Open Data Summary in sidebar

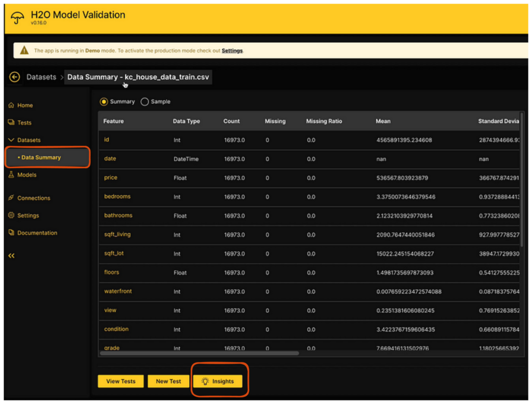click(x=41, y=157)
